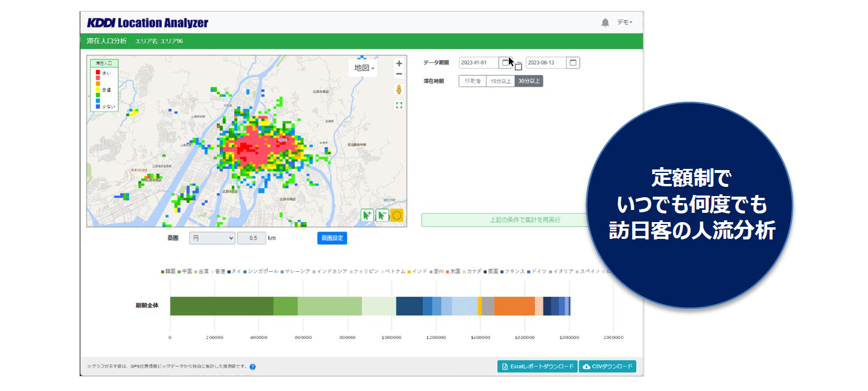Select the remove-area cursor tool with minus
Viewport: 868px width, 391px height.
382,216
